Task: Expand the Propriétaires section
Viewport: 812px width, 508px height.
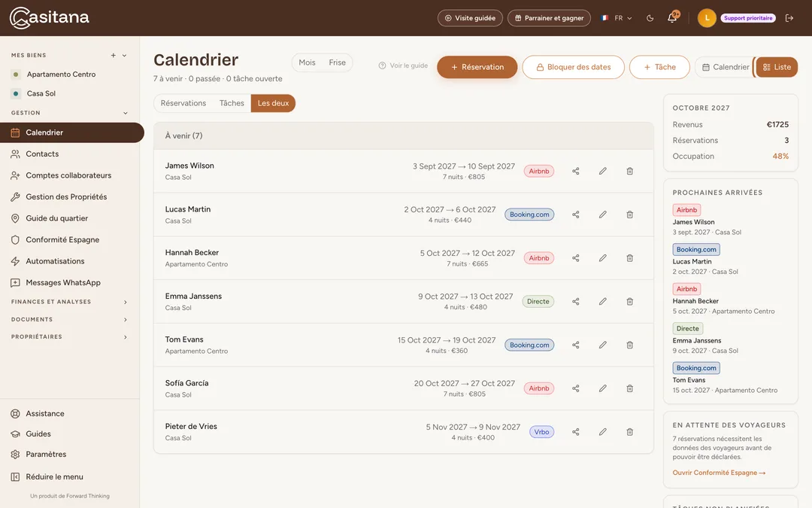Action: pyautogui.click(x=69, y=337)
